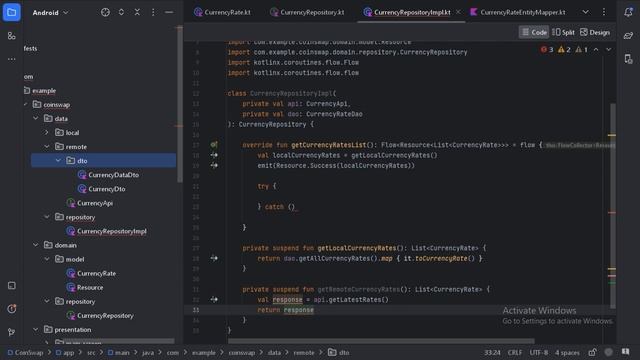Open Android project view dropdown
Viewport: 640px width, 360px height.
coord(51,13)
